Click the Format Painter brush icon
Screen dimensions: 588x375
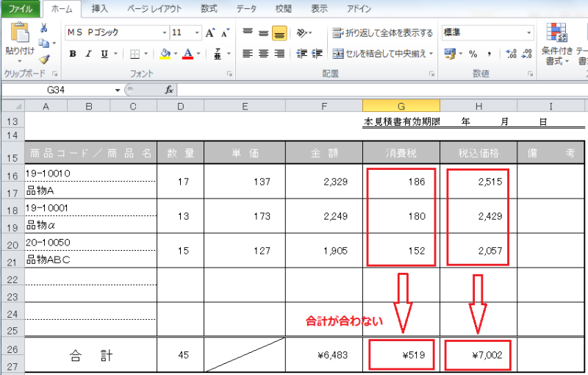pyautogui.click(x=44, y=60)
